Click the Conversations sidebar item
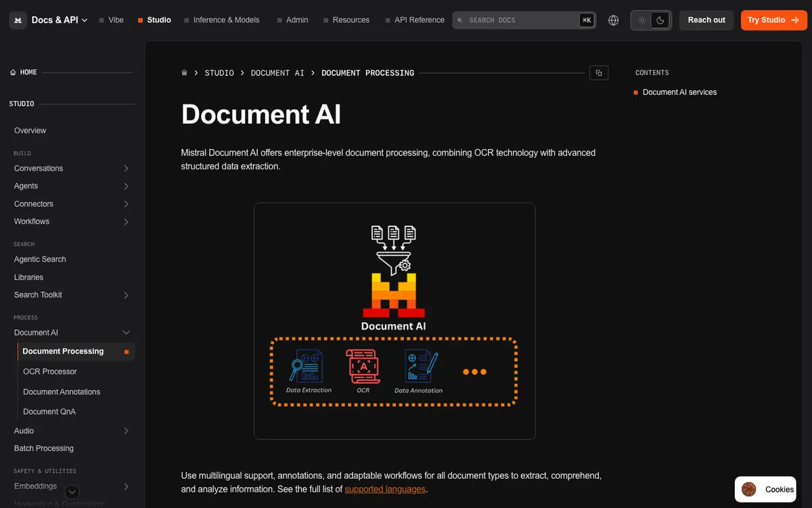Viewport: 812px width, 508px height. 39,169
